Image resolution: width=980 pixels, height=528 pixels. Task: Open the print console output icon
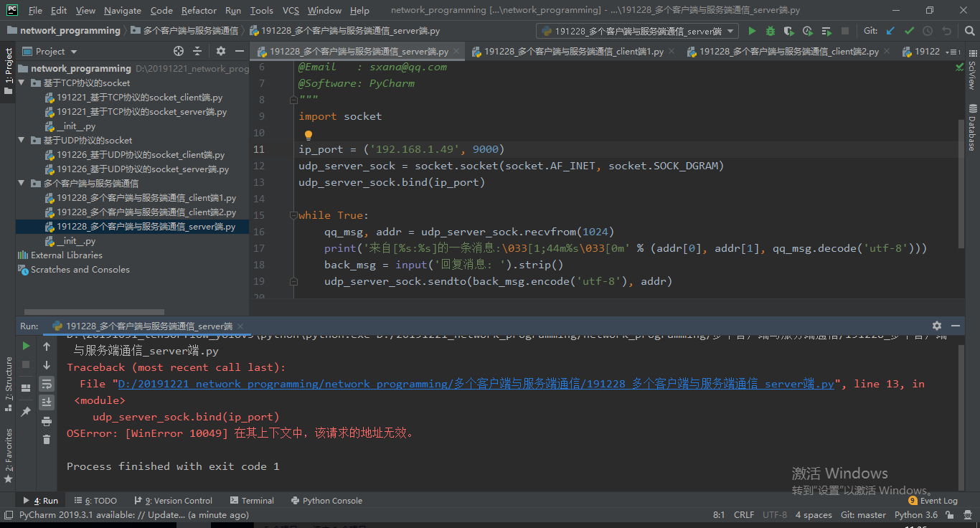coord(47,422)
